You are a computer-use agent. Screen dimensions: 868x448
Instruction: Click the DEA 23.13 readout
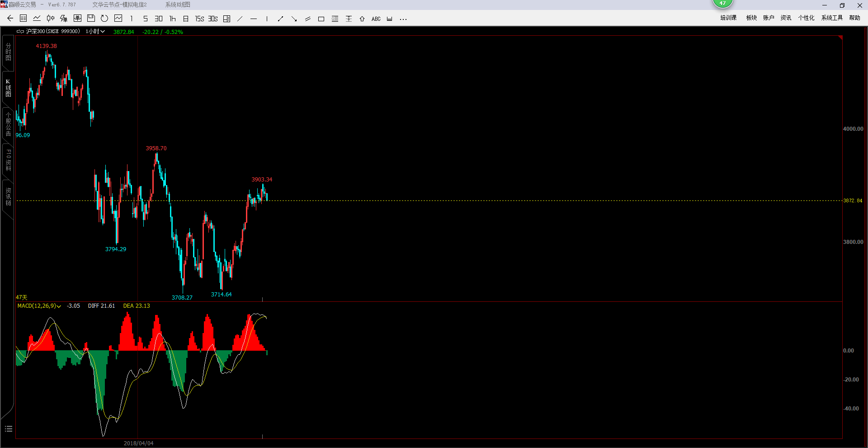[x=137, y=306]
